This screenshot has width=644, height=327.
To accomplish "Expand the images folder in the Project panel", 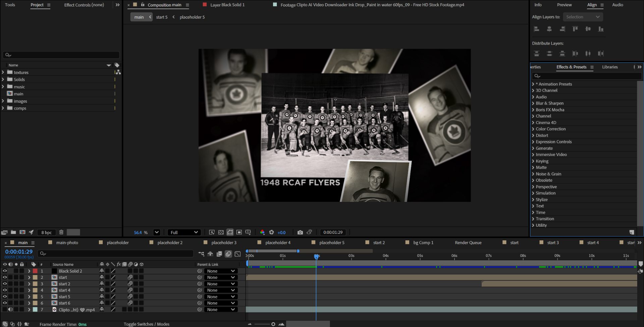I will pos(3,101).
